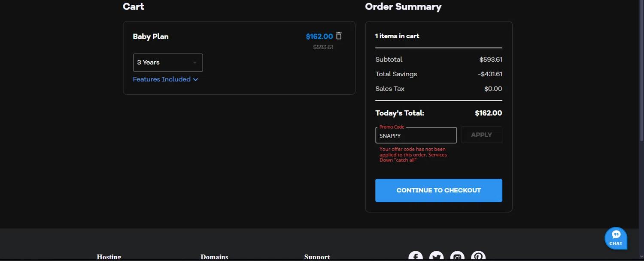Open the Instagram social icon
This screenshot has height=261, width=644.
tap(458, 257)
